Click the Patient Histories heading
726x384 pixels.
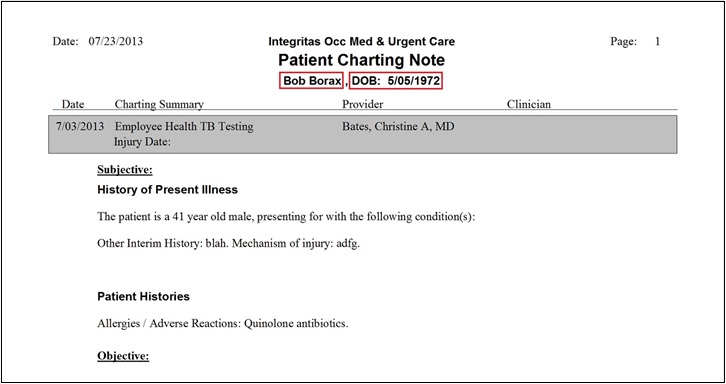[x=144, y=296]
